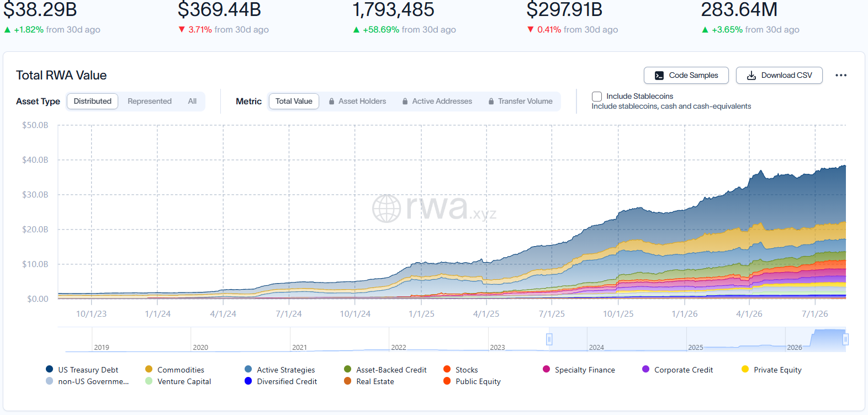Image resolution: width=868 pixels, height=415 pixels.
Task: Select the Total Value metric
Action: 294,102
